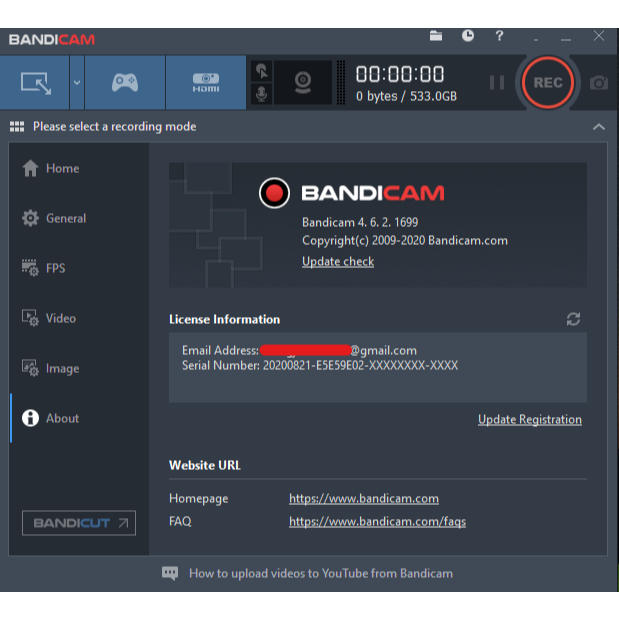The height and width of the screenshot is (619, 619).
Task: Toggle microphone recording on or off
Action: (x=262, y=94)
